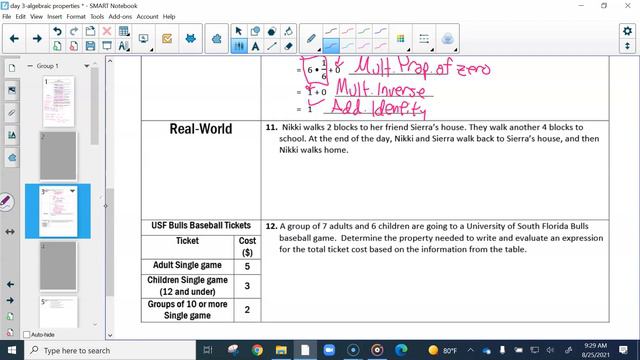Open page 3 thumbnail menu arrow
Screen dimensions: 640x360
click(x=72, y=191)
